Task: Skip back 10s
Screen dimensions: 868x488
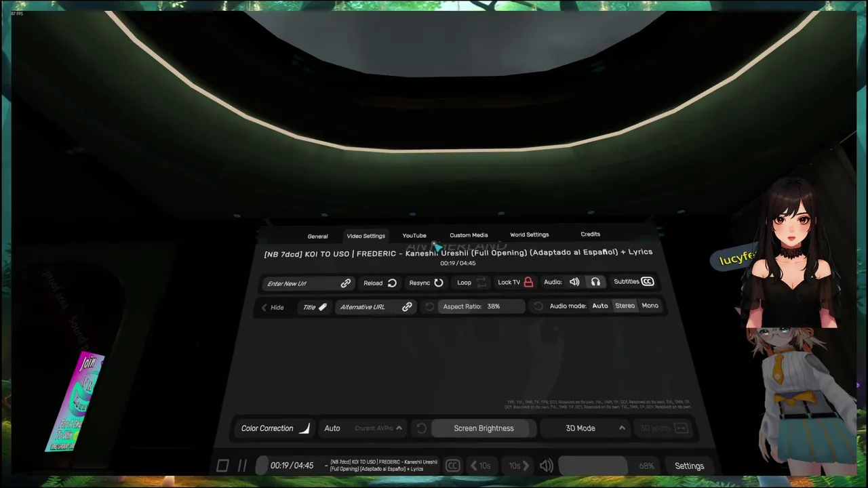Action: pos(481,466)
